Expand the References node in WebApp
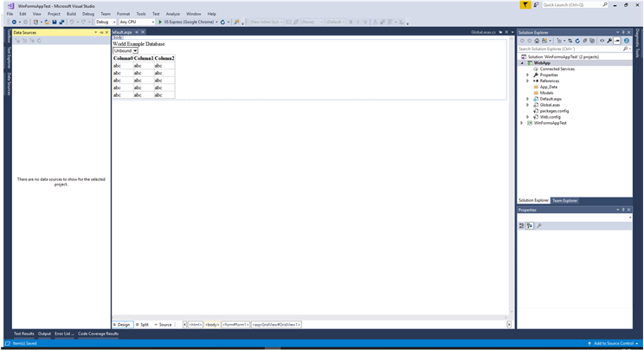This screenshot has height=350, width=644. tap(527, 81)
